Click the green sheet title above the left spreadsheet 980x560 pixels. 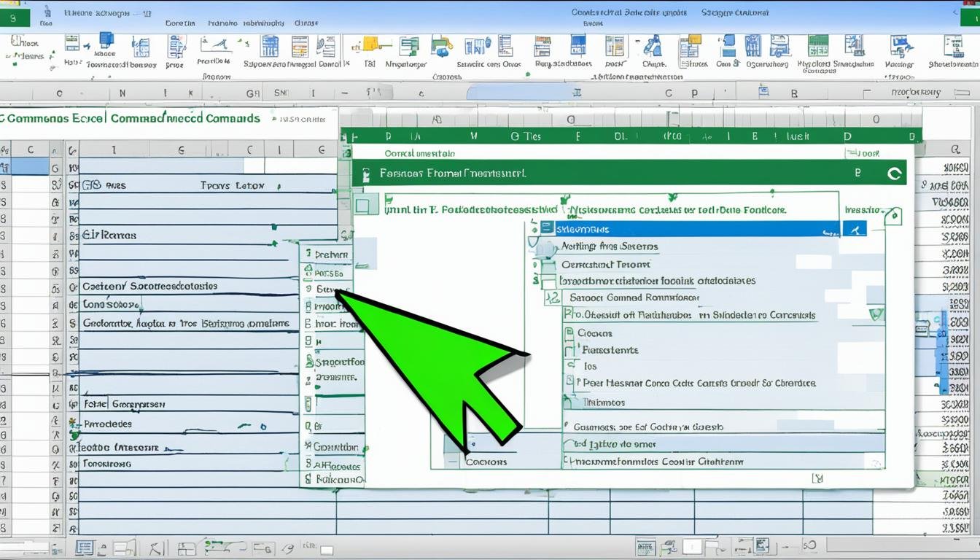pyautogui.click(x=130, y=118)
